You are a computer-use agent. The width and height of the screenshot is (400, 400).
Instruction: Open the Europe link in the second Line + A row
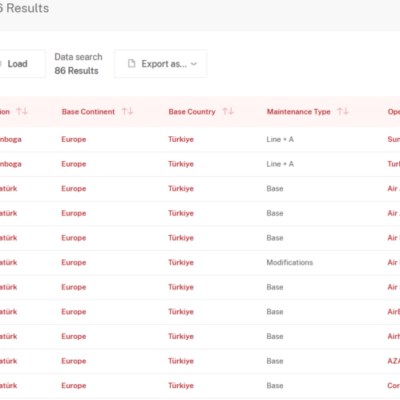coord(74,164)
